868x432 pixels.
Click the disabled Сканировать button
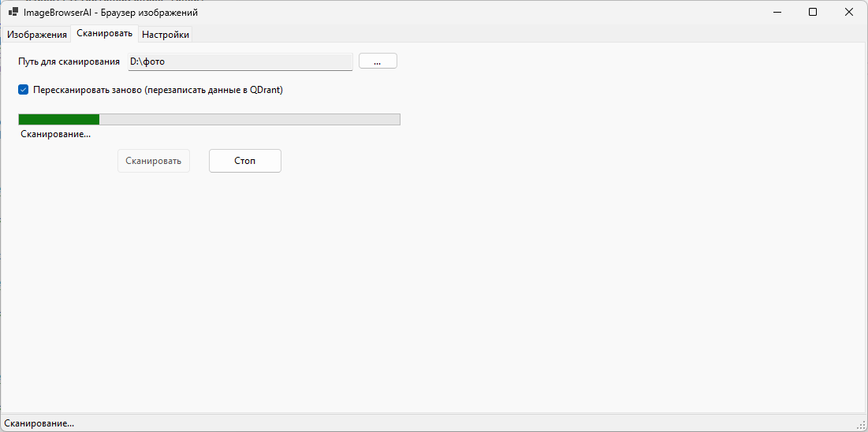coord(154,161)
